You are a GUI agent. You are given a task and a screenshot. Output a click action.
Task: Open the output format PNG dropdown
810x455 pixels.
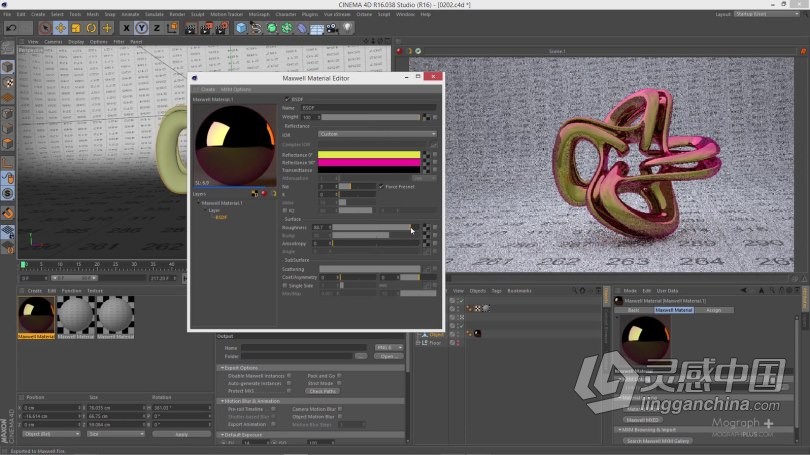tap(389, 348)
